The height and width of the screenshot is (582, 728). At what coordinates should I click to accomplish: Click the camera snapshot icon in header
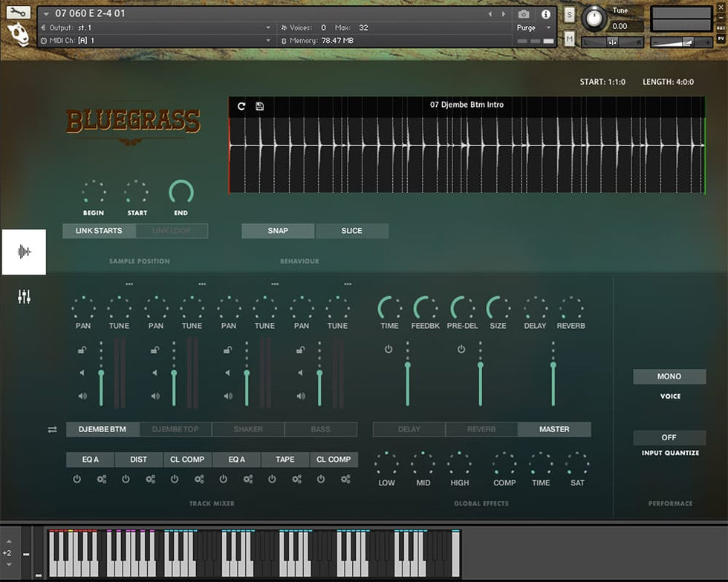524,14
